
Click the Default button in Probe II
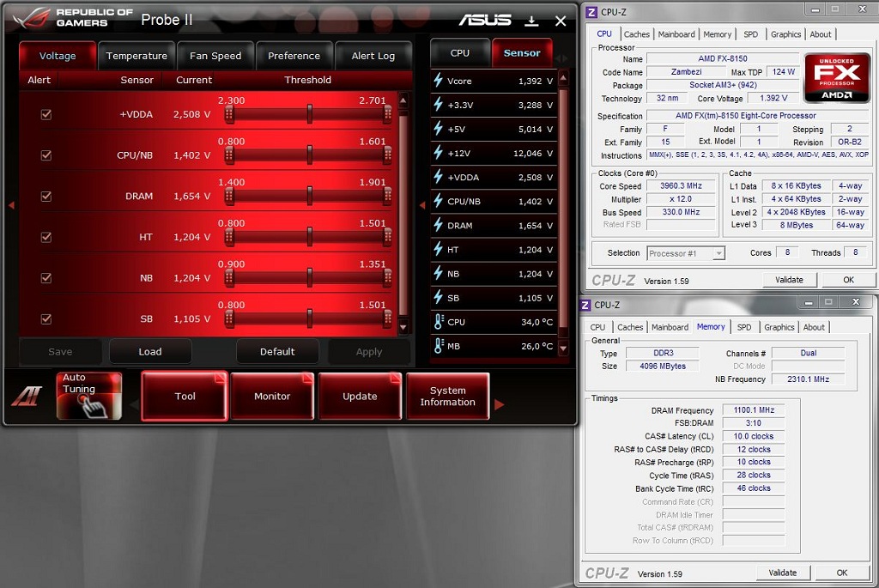click(x=277, y=351)
